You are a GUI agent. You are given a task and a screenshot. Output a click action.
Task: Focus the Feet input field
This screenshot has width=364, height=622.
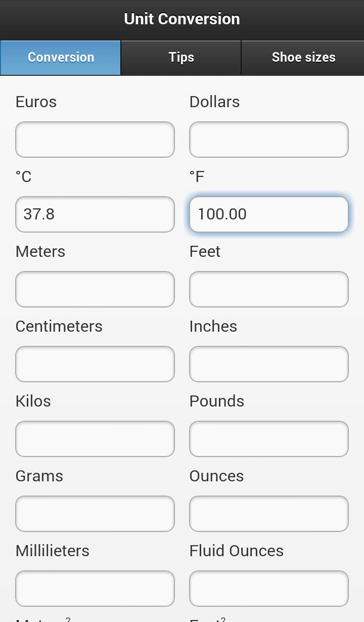point(269,289)
